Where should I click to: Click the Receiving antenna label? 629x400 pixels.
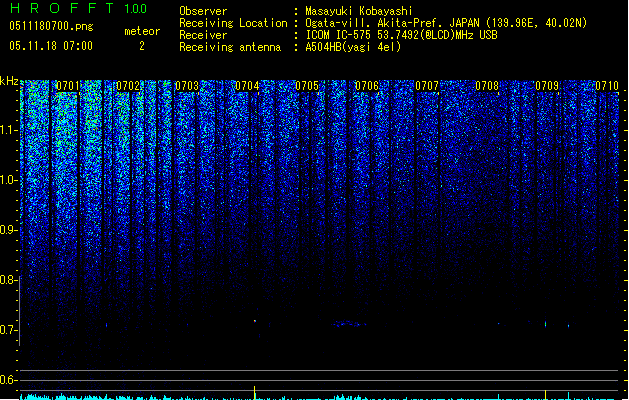pos(230,47)
